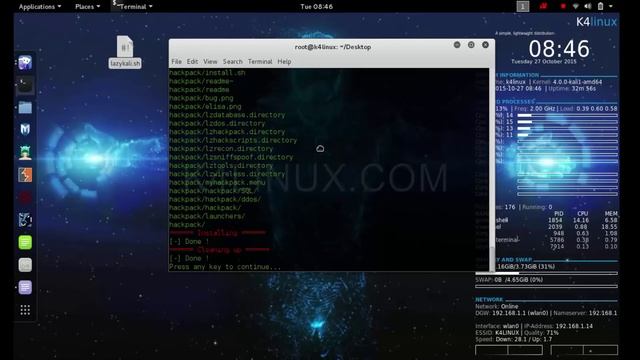This screenshot has width=640, height=360.
Task: Click the K4linux logo in the desktop widget
Action: 596,22
